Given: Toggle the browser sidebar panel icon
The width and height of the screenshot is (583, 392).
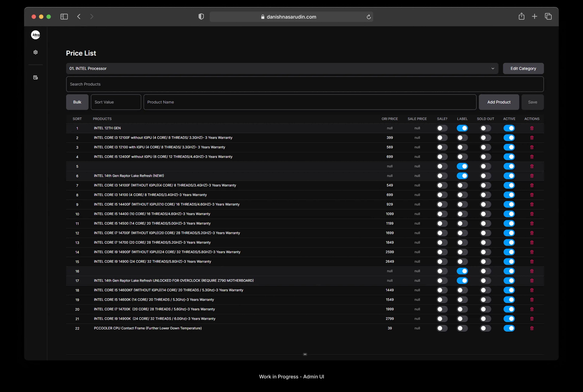Looking at the screenshot, I should [64, 17].
